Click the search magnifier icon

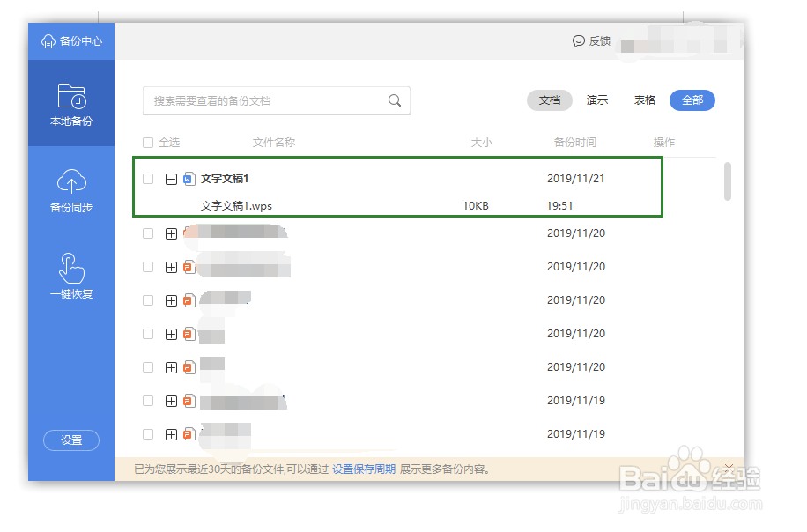[394, 100]
